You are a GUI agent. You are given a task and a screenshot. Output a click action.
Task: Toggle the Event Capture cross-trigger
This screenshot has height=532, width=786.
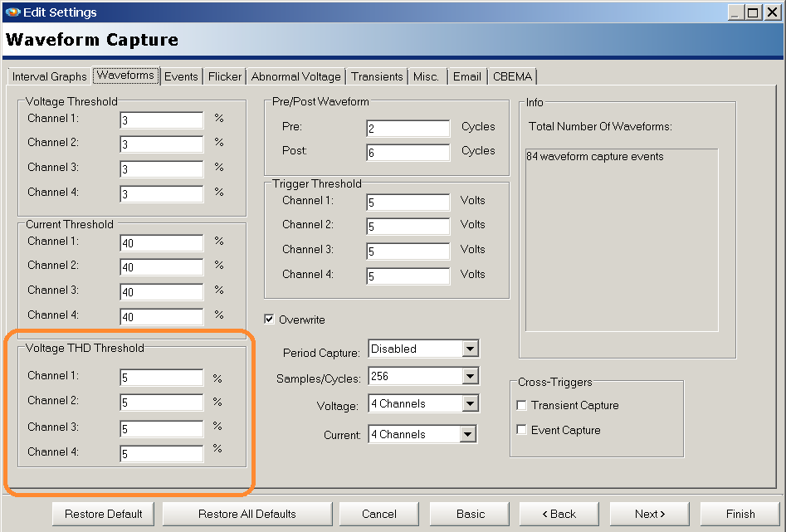(x=522, y=431)
